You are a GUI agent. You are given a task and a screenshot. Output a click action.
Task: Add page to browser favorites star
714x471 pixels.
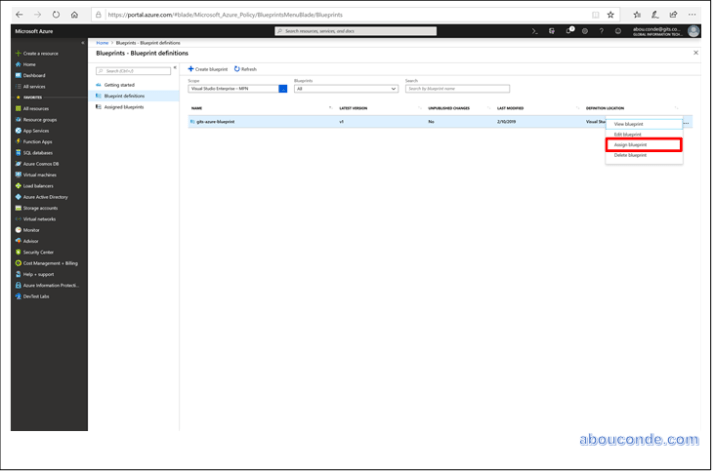tap(610, 14)
